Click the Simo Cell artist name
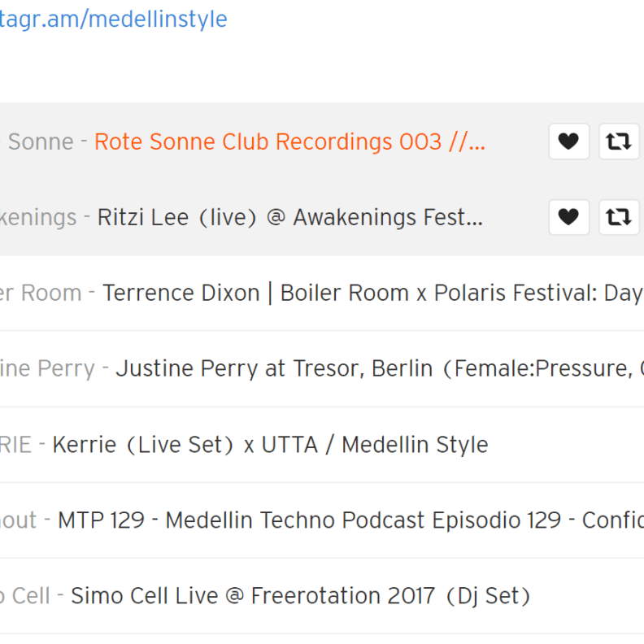 (25, 596)
